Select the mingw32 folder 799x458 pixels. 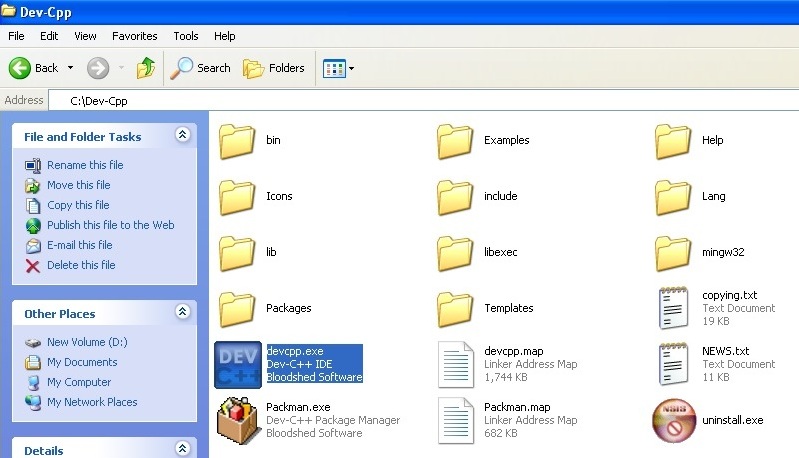click(x=673, y=253)
